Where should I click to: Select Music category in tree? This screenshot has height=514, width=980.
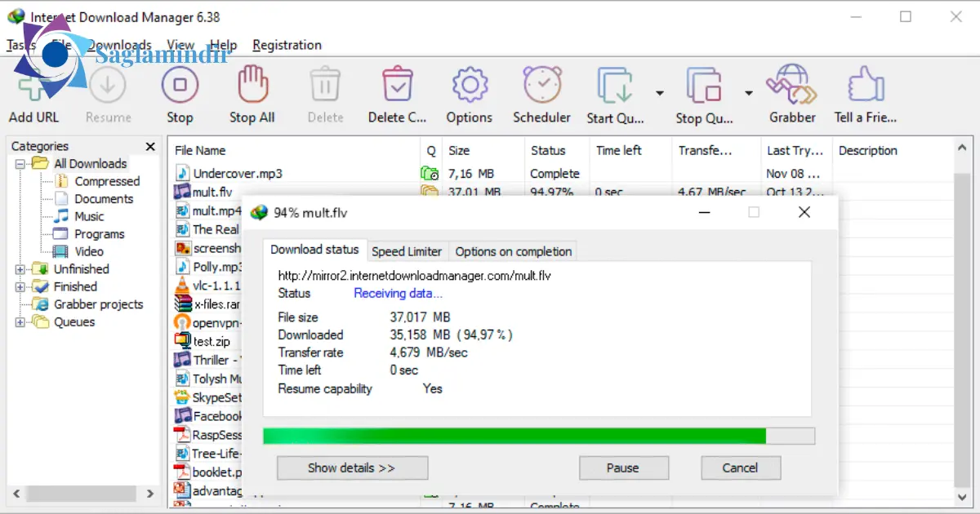pyautogui.click(x=89, y=216)
